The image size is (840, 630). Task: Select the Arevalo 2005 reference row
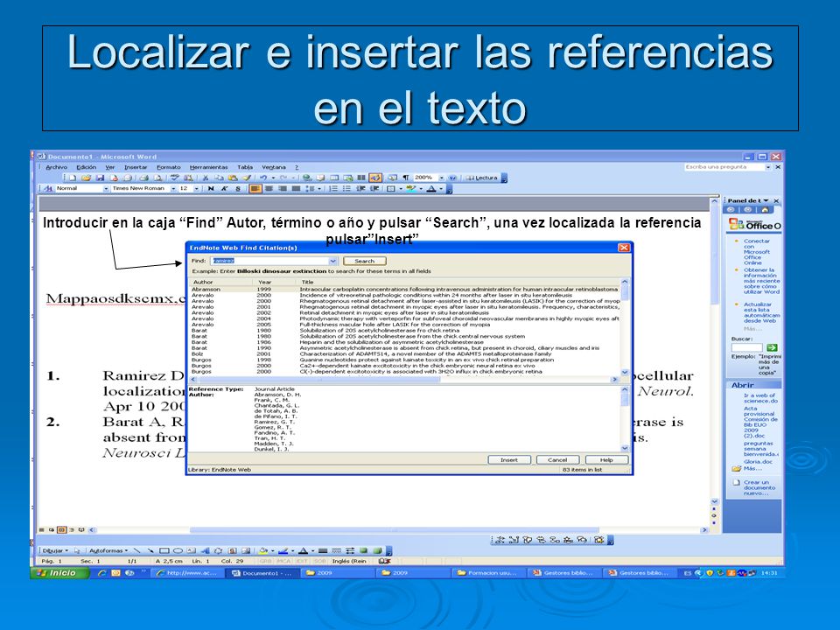(405, 325)
